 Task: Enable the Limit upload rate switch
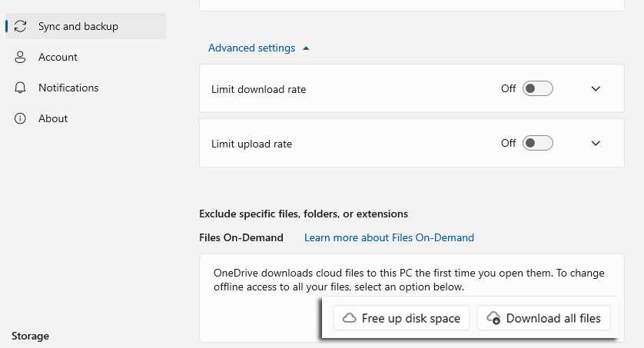click(x=537, y=143)
